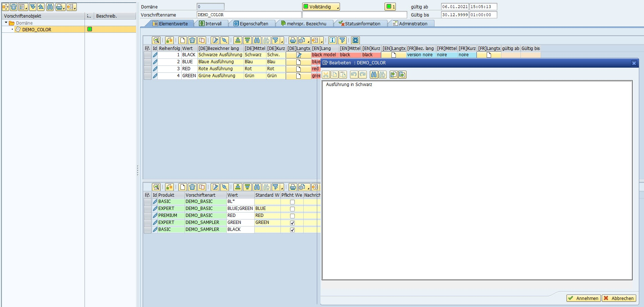Viewport: 644px width, 307px height.
Task: Toggle Pflicht checkbox for the BASIC BL* row
Action: pyautogui.click(x=292, y=202)
